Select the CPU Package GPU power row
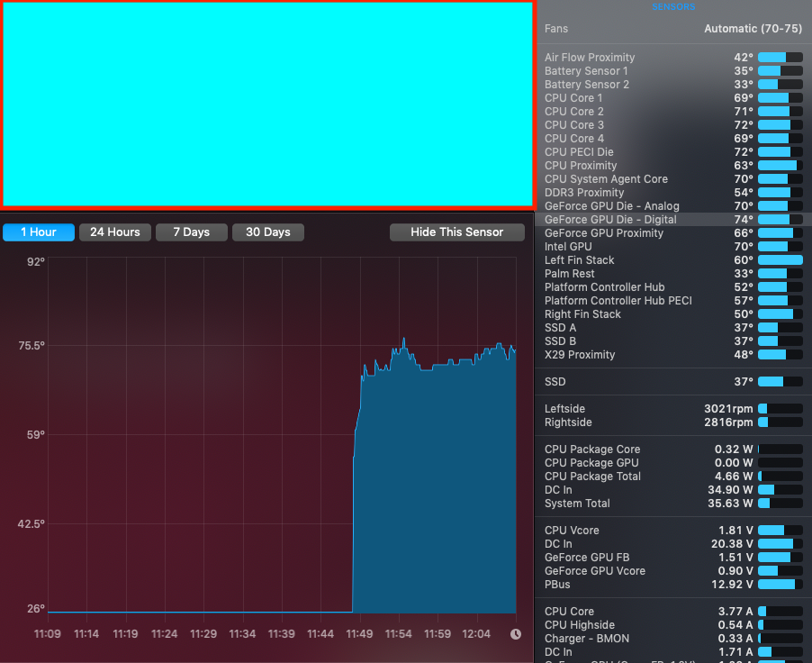The width and height of the screenshot is (812, 663). point(673,463)
